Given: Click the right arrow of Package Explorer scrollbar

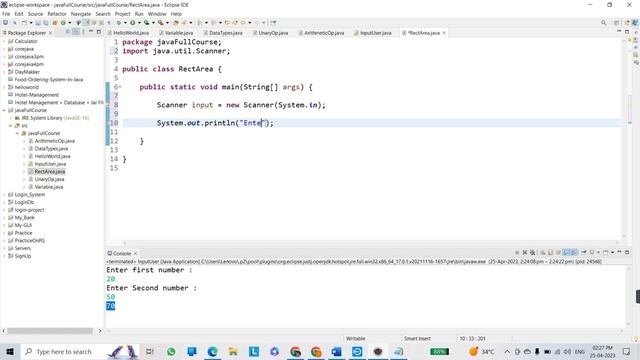Looking at the screenshot, I should [x=100, y=331].
